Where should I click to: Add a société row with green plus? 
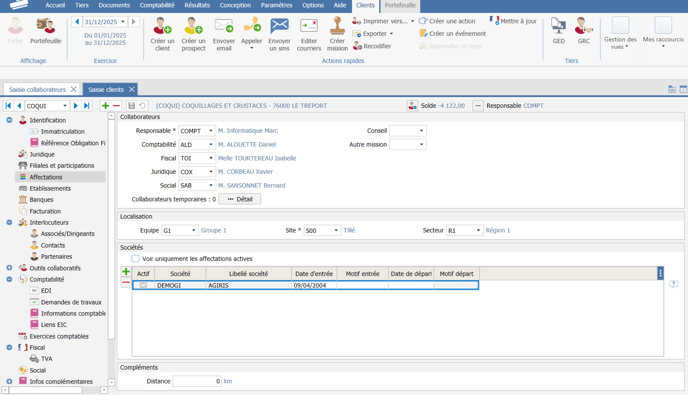126,272
